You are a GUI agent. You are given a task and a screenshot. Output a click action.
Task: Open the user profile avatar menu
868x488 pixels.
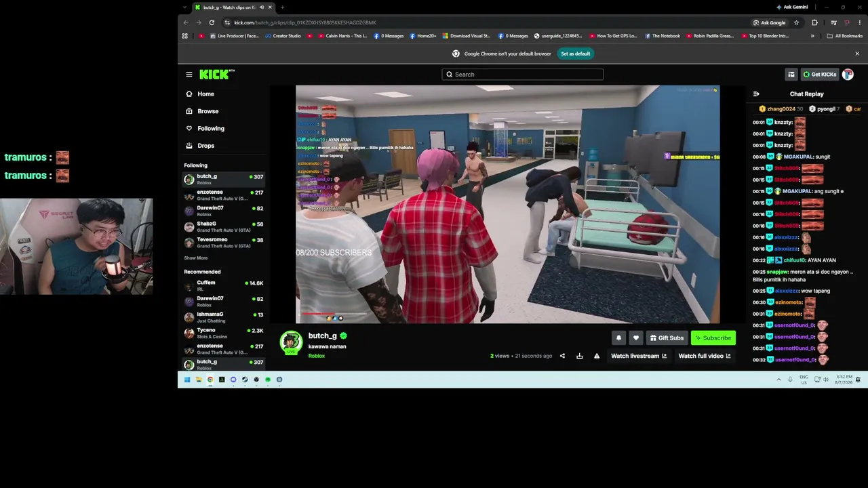tap(848, 75)
